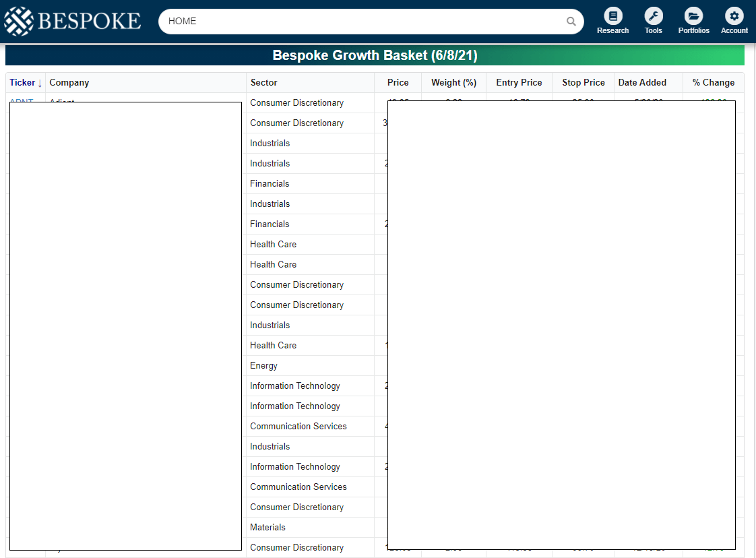
Task: Sort by the Stop Price column
Action: pos(583,82)
